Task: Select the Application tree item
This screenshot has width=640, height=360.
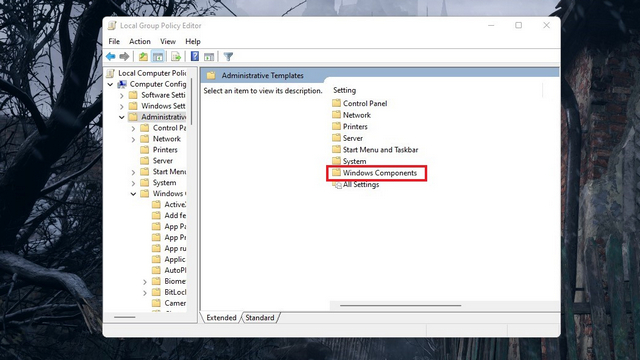Action: tap(175, 259)
